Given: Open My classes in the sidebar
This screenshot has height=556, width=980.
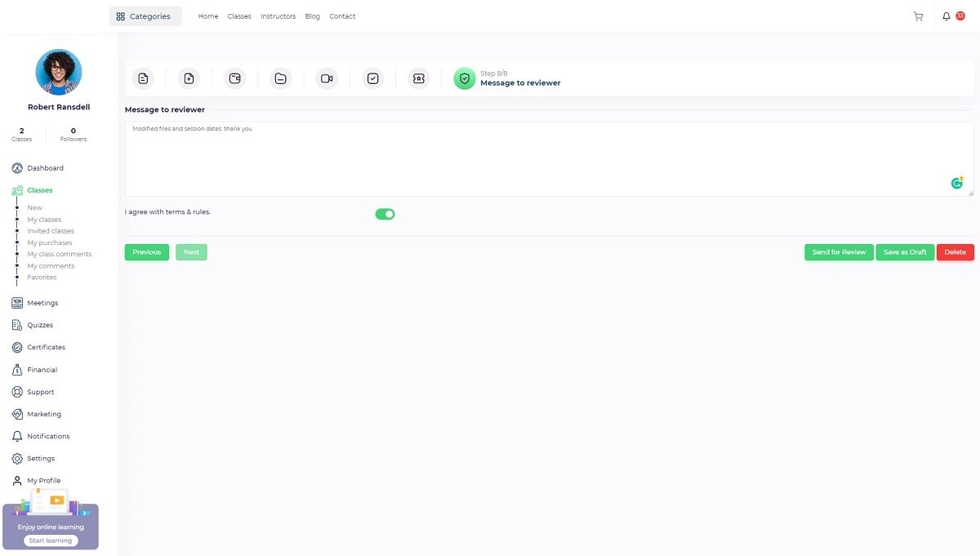Looking at the screenshot, I should 44,220.
